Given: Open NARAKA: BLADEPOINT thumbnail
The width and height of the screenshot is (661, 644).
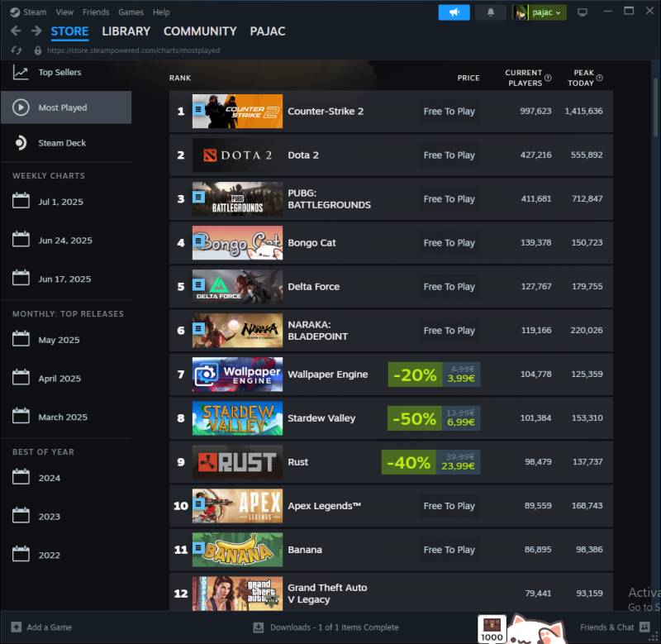Looking at the screenshot, I should pyautogui.click(x=237, y=330).
